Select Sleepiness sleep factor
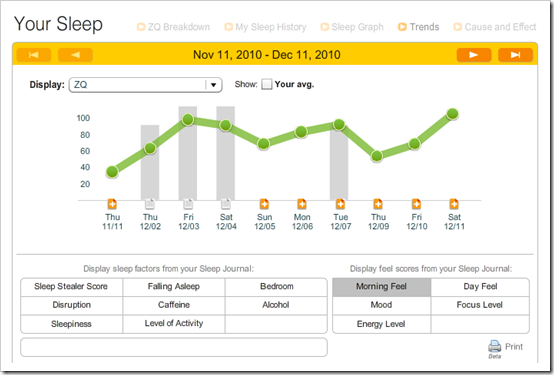The image size is (554, 375). pos(71,324)
